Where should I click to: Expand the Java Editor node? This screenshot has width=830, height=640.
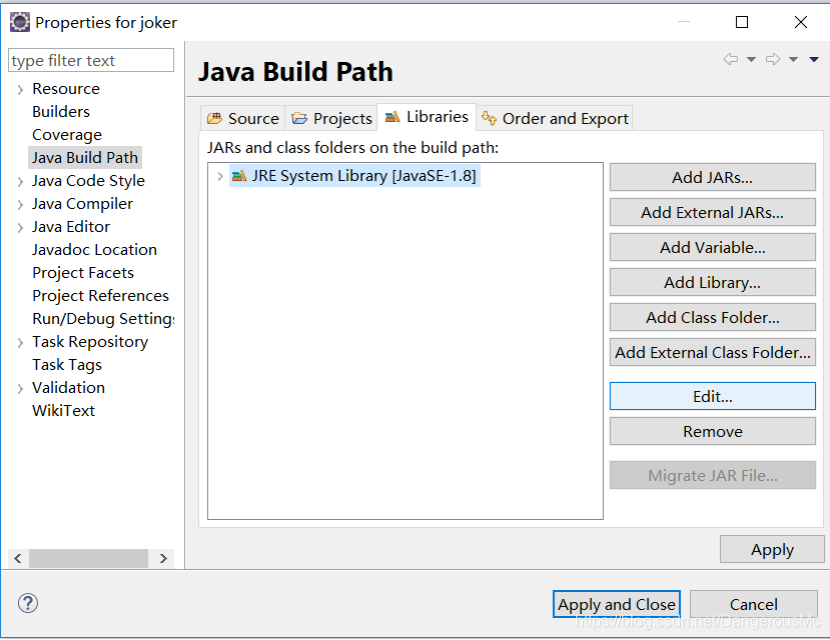coord(20,228)
